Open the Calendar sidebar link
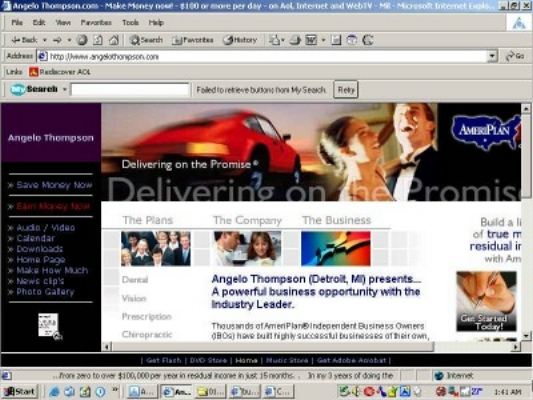 point(35,238)
